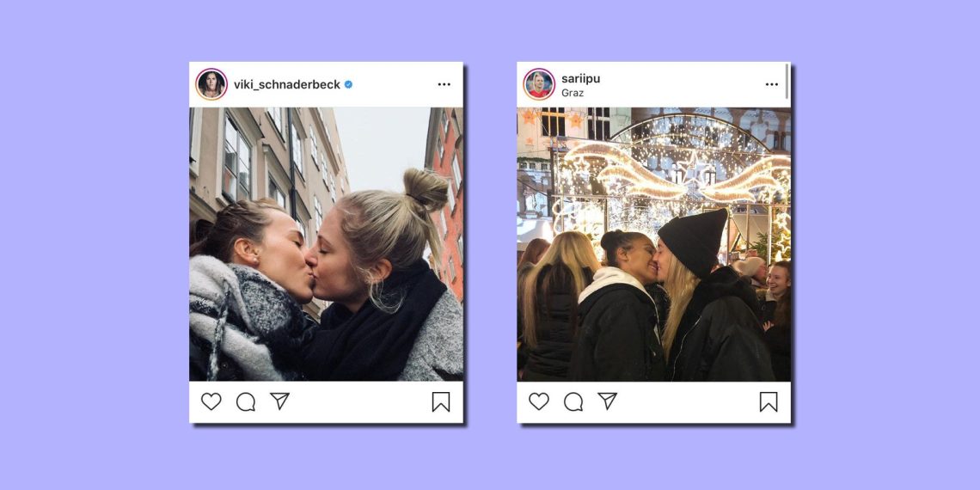Open the Christmas market photo by sariipu
980x490 pixels.
[x=653, y=244]
